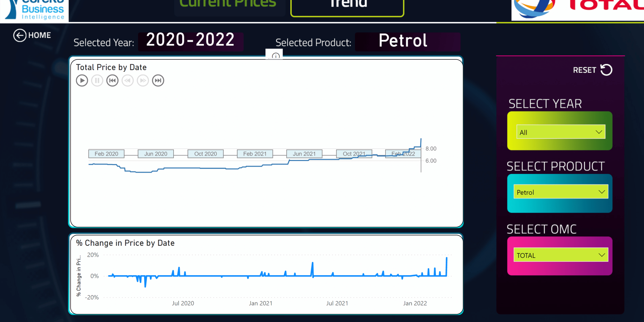Open the SELECT YEAR dropdown showing All
This screenshot has height=322, width=644.
pos(560,132)
